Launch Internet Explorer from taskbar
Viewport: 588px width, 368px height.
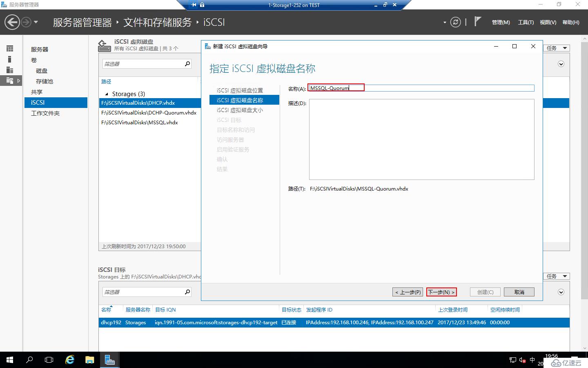point(70,360)
